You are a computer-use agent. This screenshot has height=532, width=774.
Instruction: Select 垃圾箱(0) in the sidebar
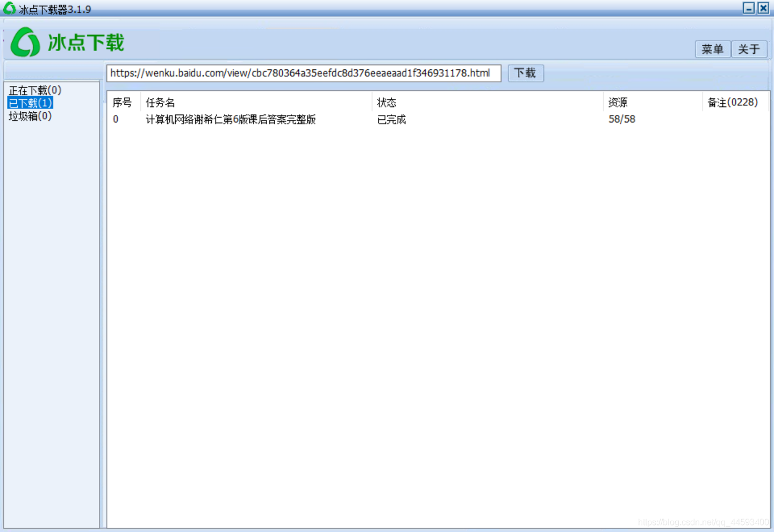(x=30, y=116)
